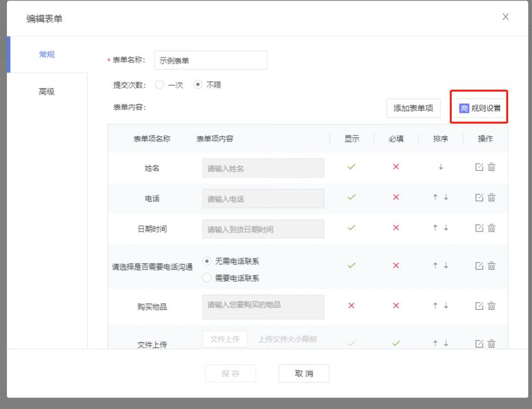Toggle 显示 checkmark for 日期时间

[x=351, y=228]
